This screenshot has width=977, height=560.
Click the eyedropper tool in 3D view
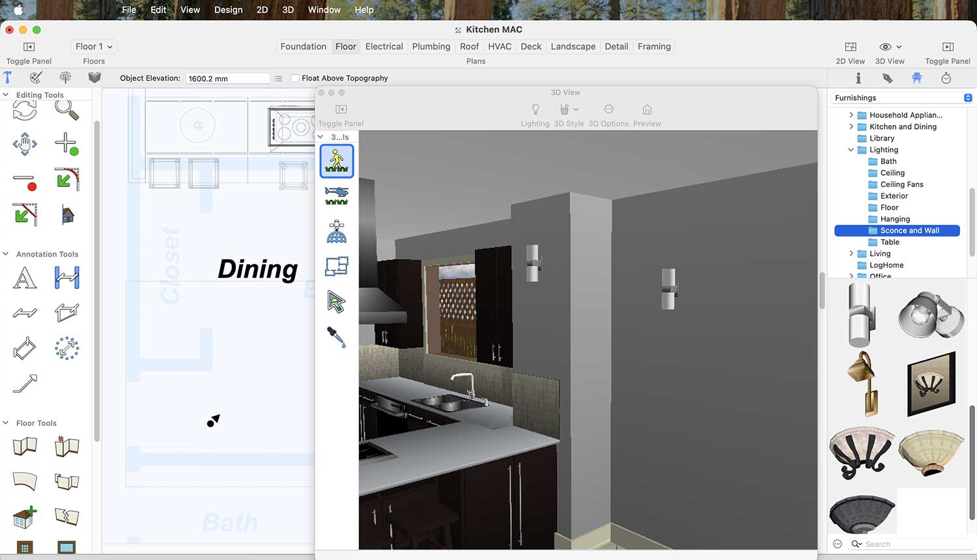tap(337, 337)
